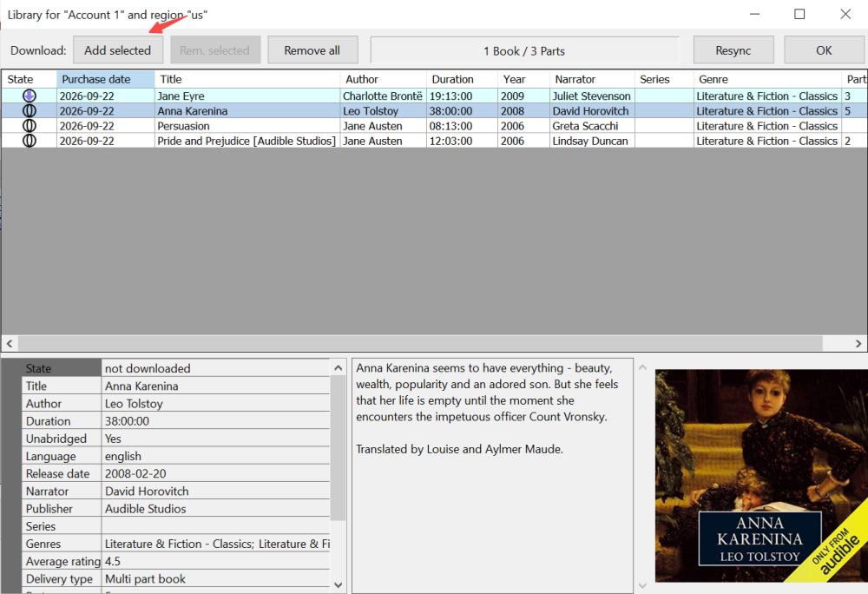
Task: Click the Add selected button
Action: pos(118,50)
